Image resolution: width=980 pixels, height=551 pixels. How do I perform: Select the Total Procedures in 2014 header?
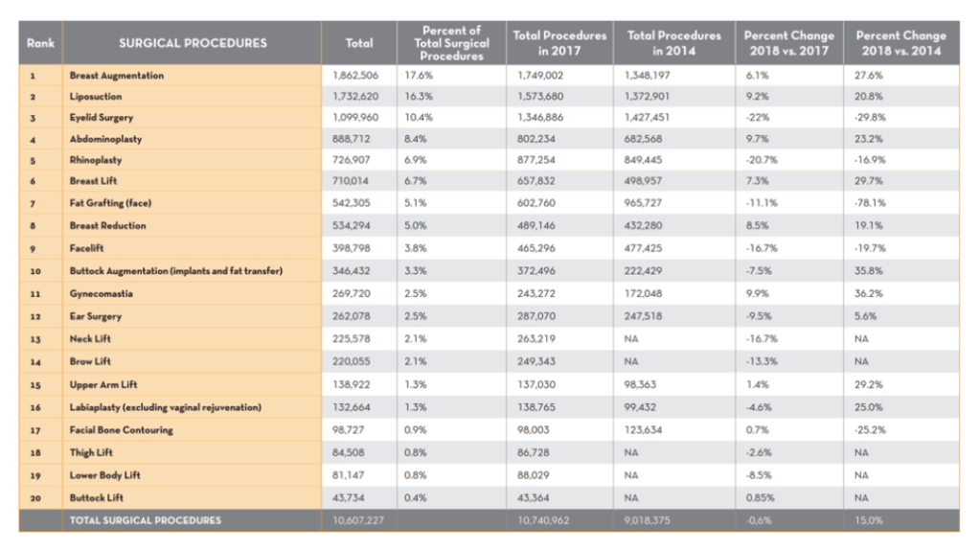[x=674, y=43]
